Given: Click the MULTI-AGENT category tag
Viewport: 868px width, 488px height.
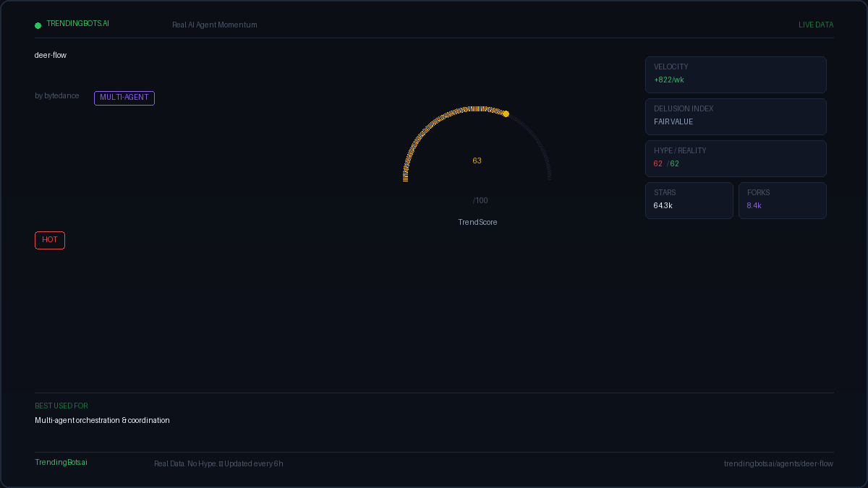Looking at the screenshot, I should tap(124, 98).
